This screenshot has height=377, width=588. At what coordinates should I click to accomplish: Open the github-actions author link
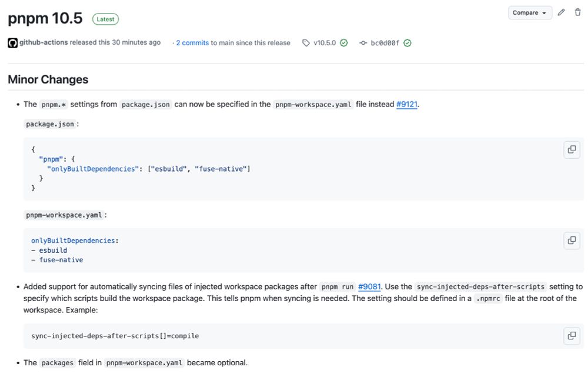44,42
